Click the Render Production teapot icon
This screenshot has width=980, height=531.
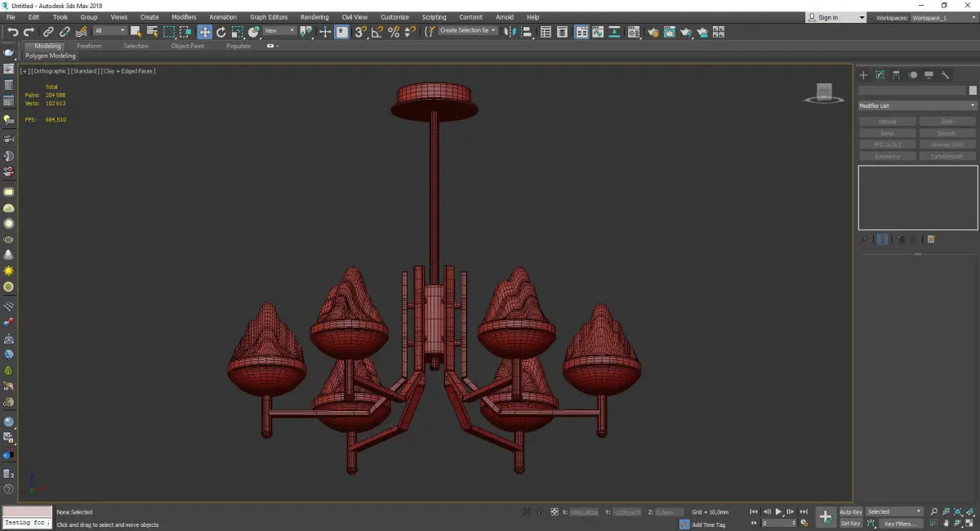(686, 32)
